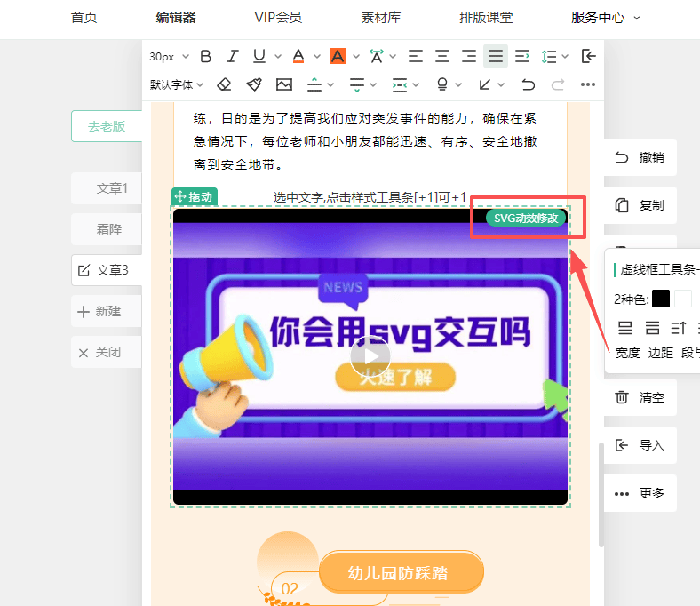Image resolution: width=700 pixels, height=606 pixels.
Task: Go to the 素材库 tab
Action: pyautogui.click(x=382, y=18)
